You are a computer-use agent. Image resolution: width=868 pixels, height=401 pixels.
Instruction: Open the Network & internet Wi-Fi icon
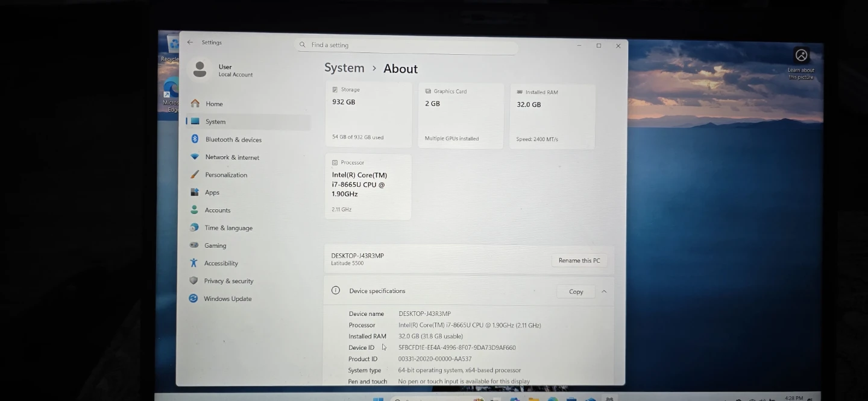coord(194,157)
